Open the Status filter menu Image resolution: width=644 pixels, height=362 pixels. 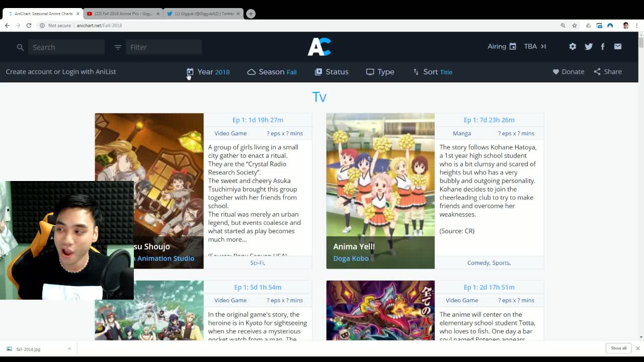(x=332, y=72)
